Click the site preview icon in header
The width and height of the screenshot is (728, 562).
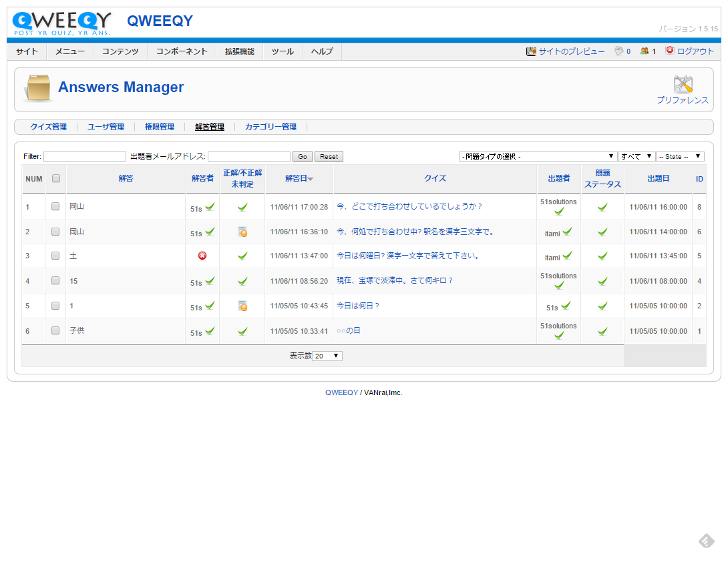pos(532,51)
